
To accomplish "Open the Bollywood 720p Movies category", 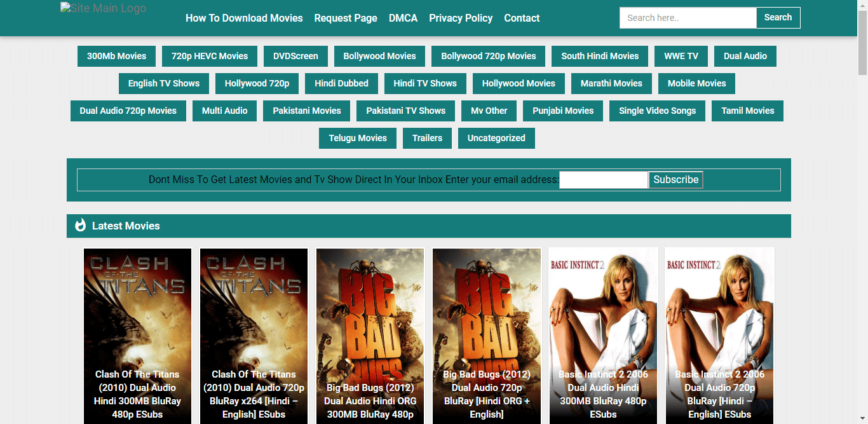I will pos(488,56).
